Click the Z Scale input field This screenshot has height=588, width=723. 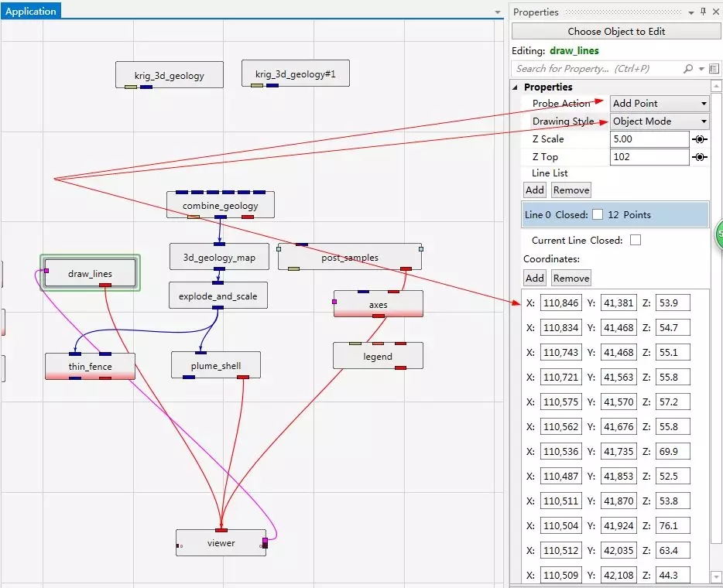649,139
